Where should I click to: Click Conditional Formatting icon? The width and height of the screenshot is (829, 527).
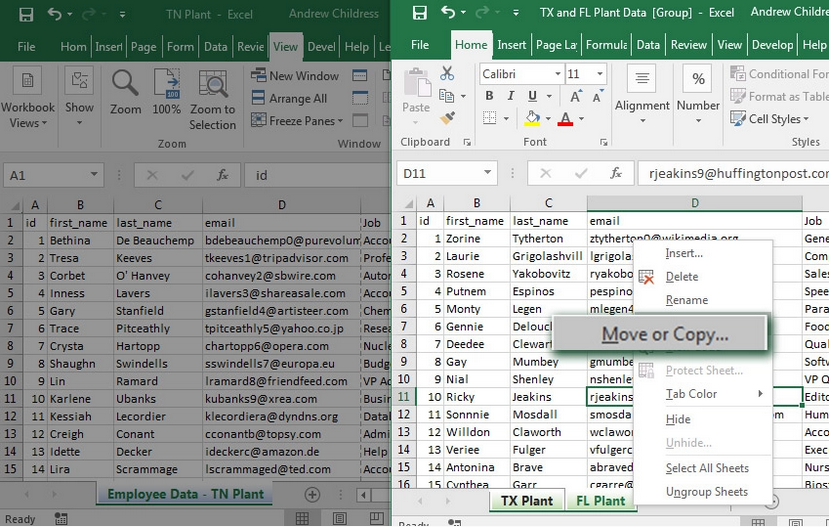coord(738,73)
